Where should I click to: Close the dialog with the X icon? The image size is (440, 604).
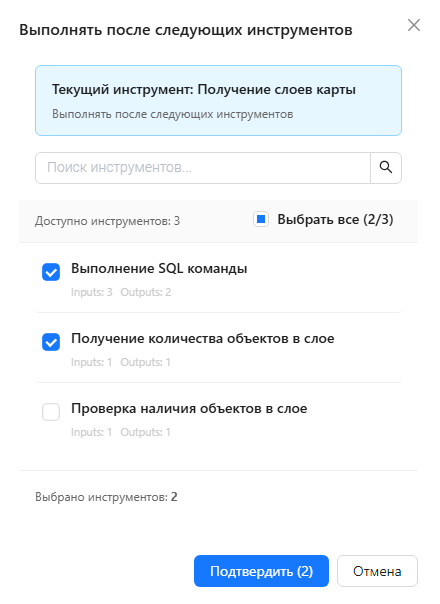(x=414, y=25)
